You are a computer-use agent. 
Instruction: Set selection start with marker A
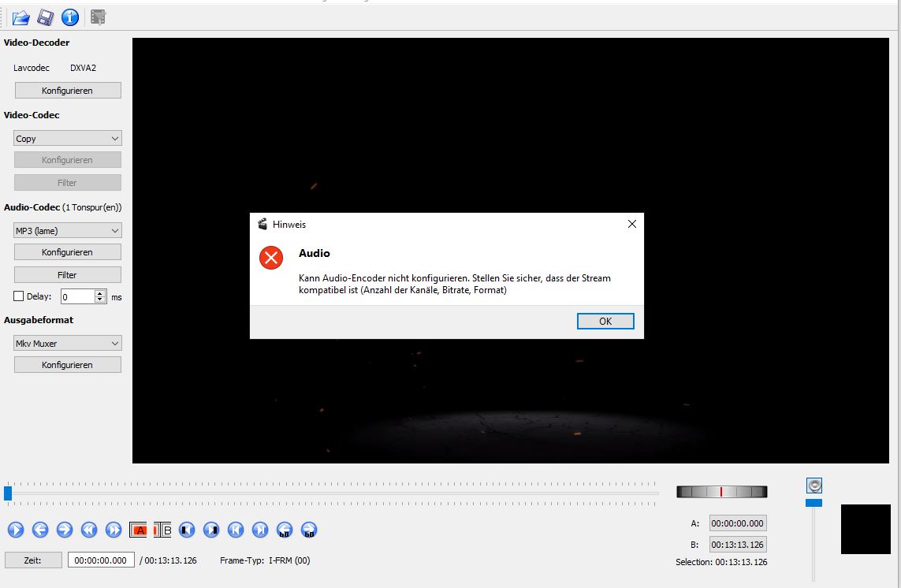pos(139,530)
